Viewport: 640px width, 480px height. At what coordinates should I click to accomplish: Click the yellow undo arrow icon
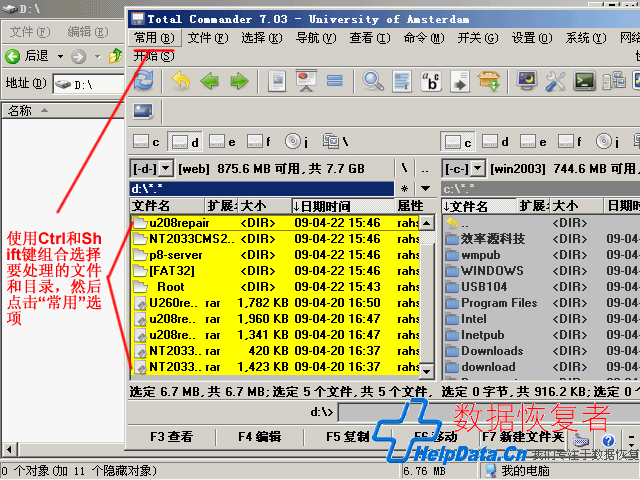(180, 80)
